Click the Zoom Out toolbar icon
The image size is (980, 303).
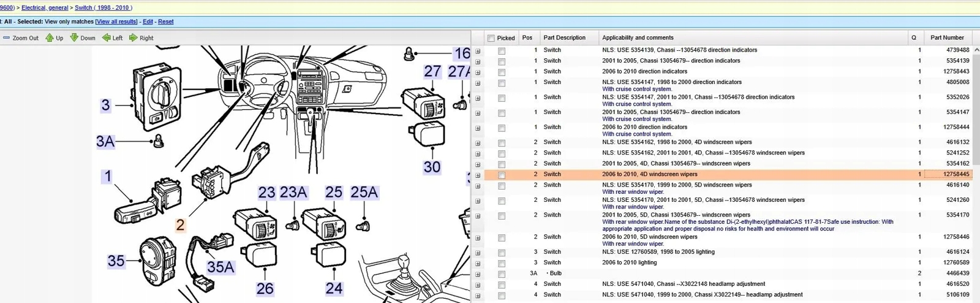pos(6,38)
